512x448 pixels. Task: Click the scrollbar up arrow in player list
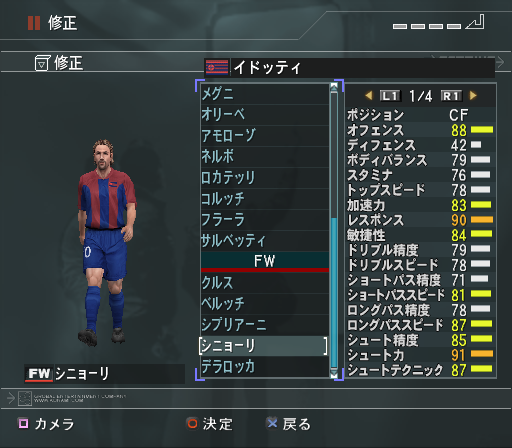pos(334,87)
